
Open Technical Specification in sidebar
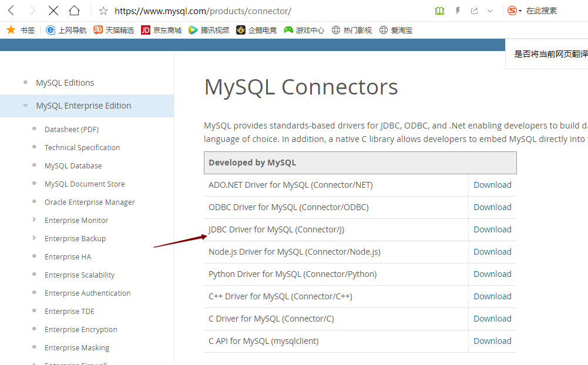pyautogui.click(x=82, y=148)
